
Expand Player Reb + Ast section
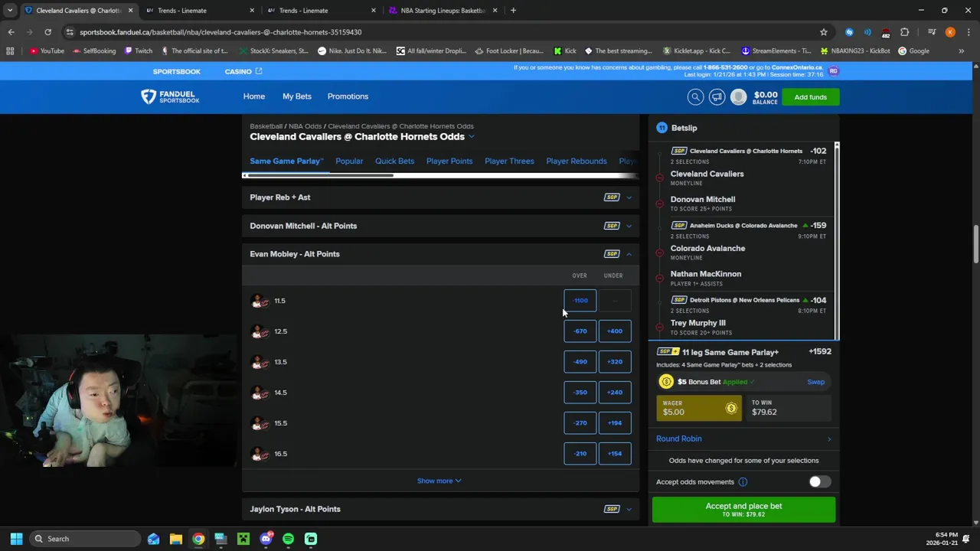point(440,197)
